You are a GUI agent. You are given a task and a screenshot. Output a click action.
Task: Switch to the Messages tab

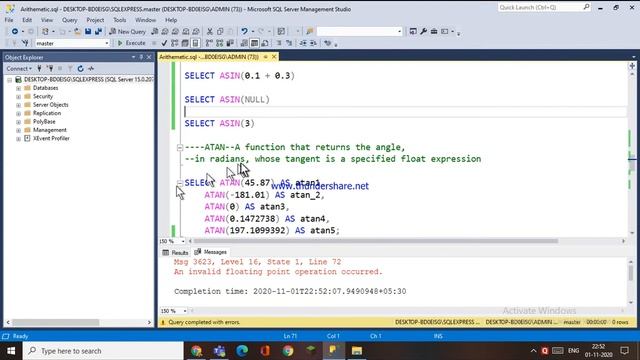(x=211, y=252)
